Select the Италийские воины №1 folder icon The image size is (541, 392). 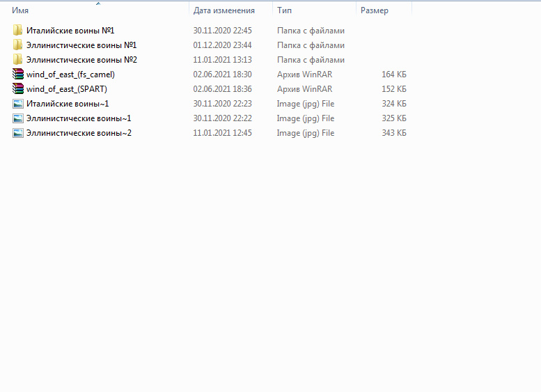pyautogui.click(x=17, y=31)
